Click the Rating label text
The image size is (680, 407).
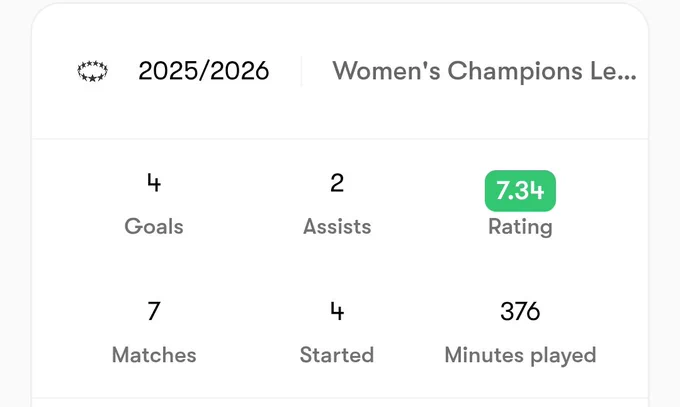(x=520, y=227)
